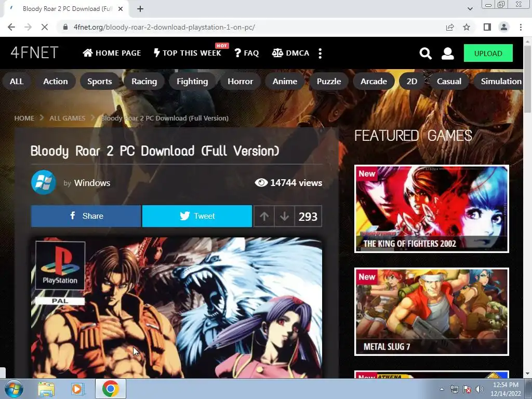Image resolution: width=532 pixels, height=399 pixels.
Task: Open the Metal Slug 7 thumbnail
Action: (x=432, y=312)
